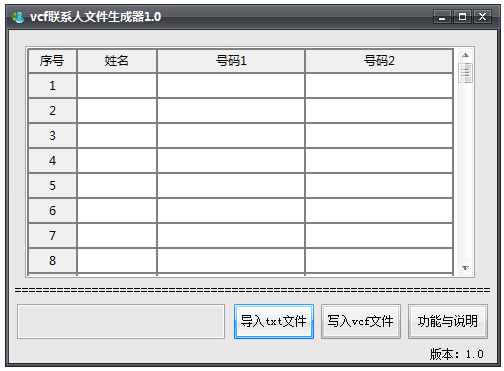Click the 号码1 cell in row 8

tap(231, 261)
